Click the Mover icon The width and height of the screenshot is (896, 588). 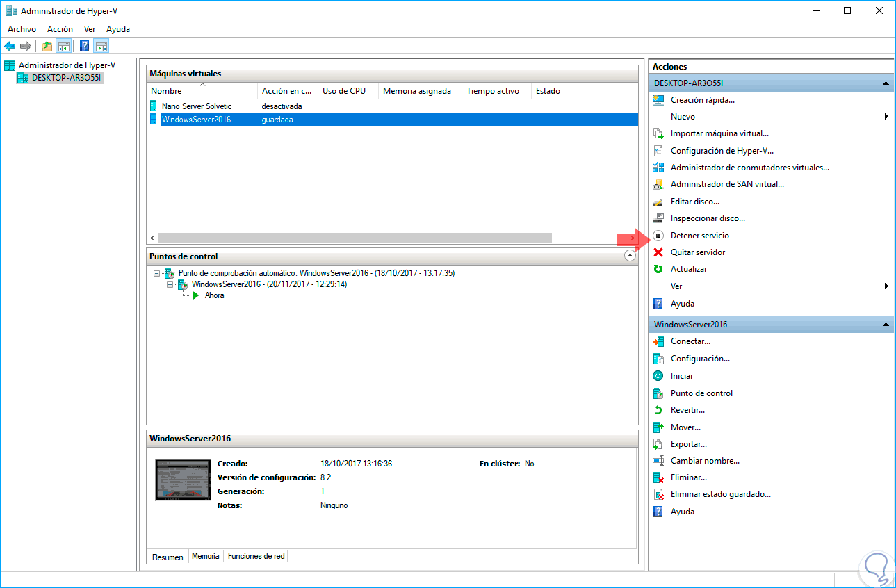pos(658,427)
